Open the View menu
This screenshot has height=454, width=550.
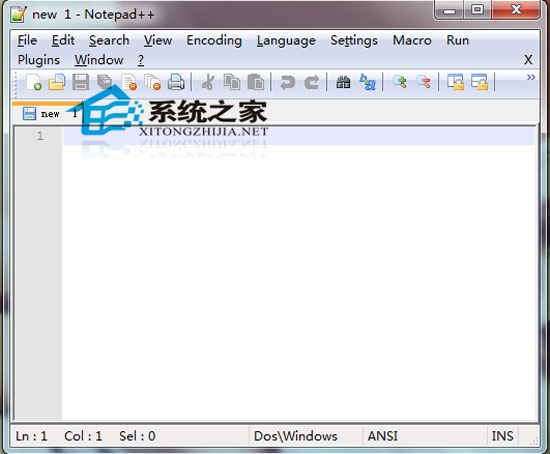158,40
